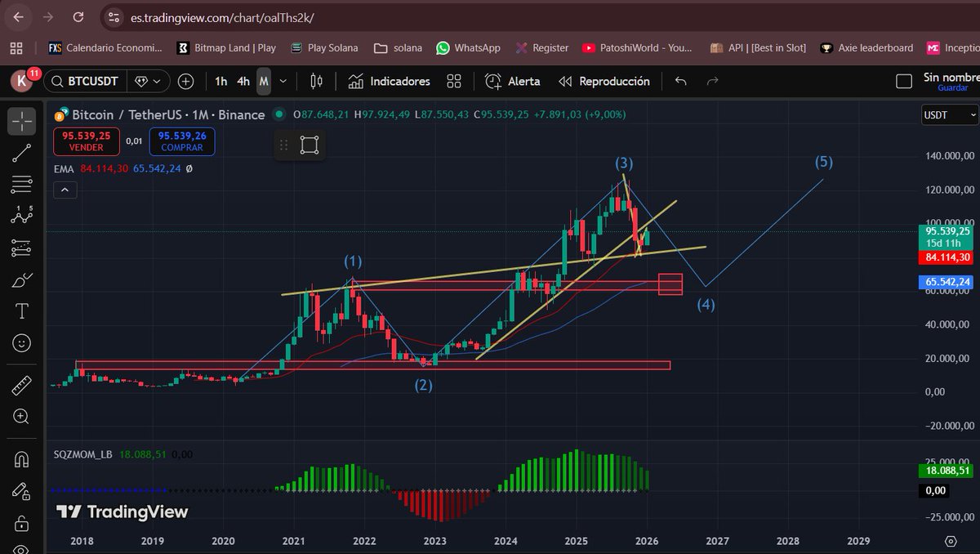Click the COMPRAR 95.539,26 buy button

pos(181,141)
